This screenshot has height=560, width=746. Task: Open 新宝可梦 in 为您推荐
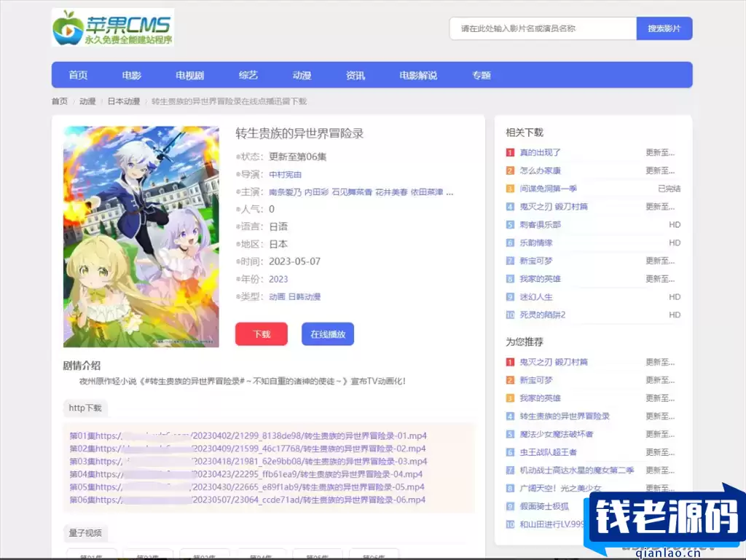536,380
